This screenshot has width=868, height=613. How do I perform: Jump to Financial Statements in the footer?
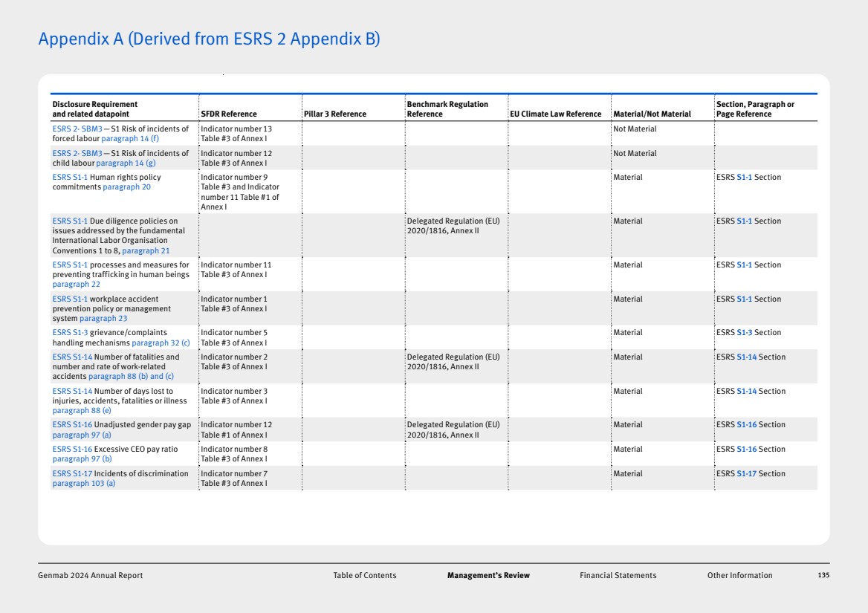(x=618, y=575)
